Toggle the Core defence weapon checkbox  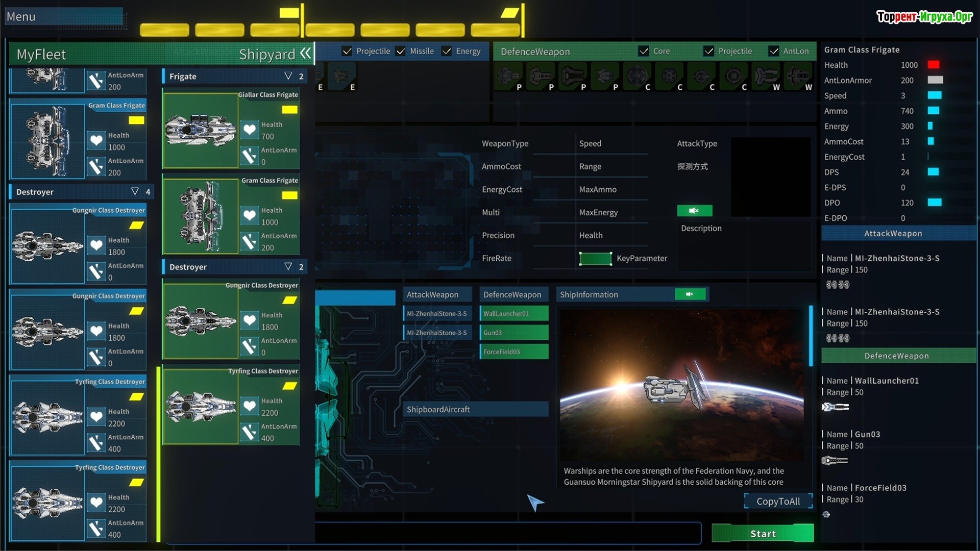644,51
